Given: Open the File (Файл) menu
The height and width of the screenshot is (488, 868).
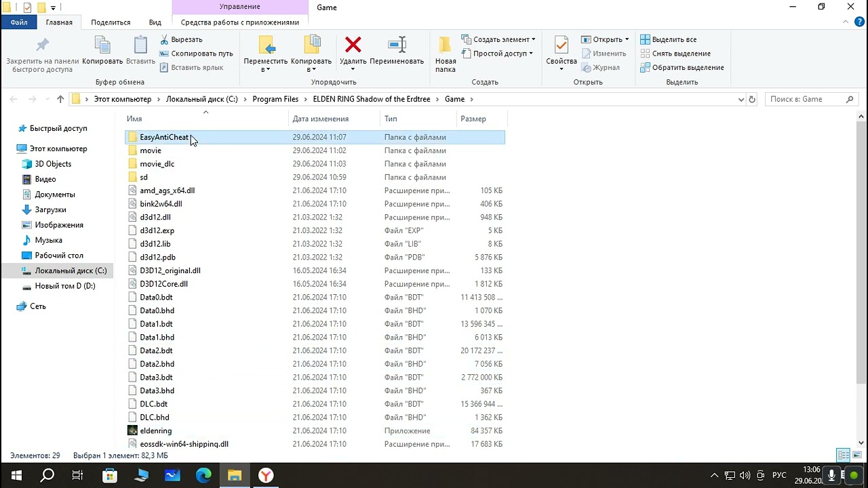Looking at the screenshot, I should point(19,22).
